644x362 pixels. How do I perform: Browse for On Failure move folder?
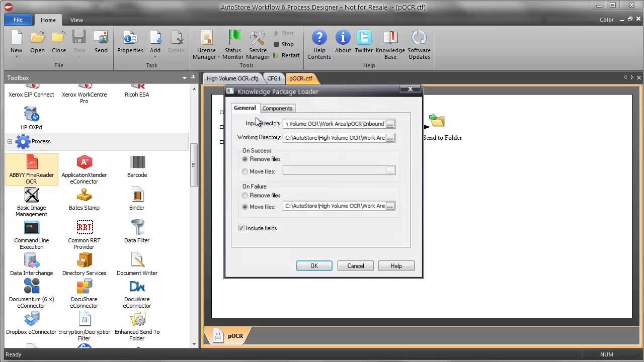(390, 206)
